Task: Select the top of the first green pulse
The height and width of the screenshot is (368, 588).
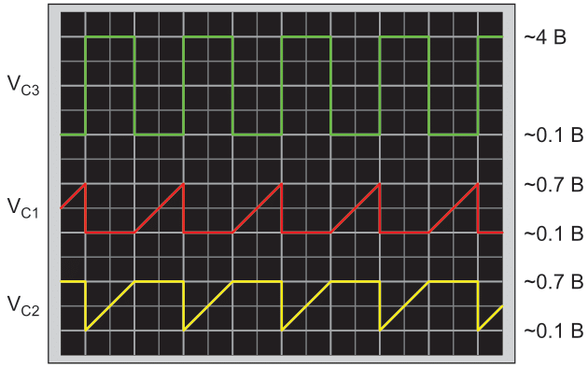Action: coord(110,36)
